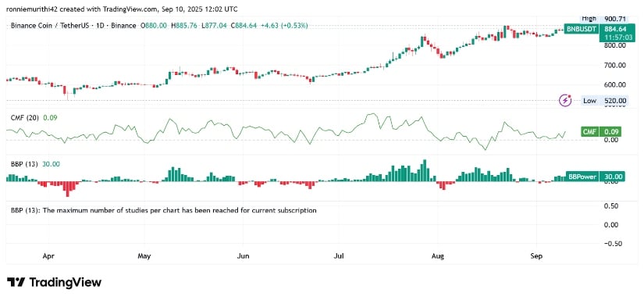
Task: Click the high value H885.76
Action: click(185, 26)
